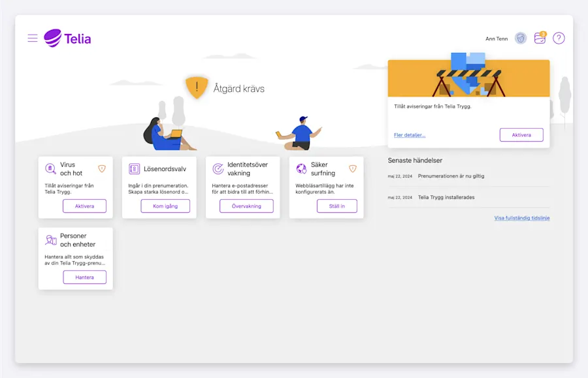Screen dimensions: 588x378
Task: Click the Lösenordsvalv vault icon
Action: [135, 169]
